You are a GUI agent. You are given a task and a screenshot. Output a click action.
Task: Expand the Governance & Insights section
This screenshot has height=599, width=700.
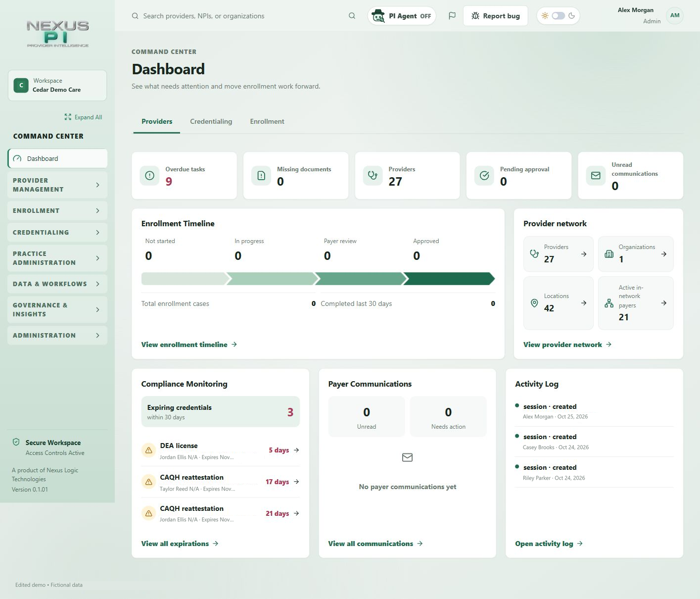57,310
